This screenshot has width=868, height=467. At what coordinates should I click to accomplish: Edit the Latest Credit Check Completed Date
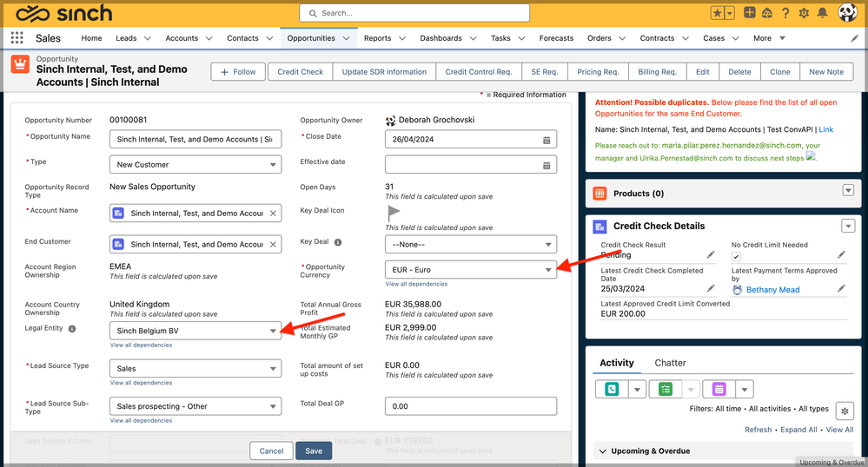711,288
